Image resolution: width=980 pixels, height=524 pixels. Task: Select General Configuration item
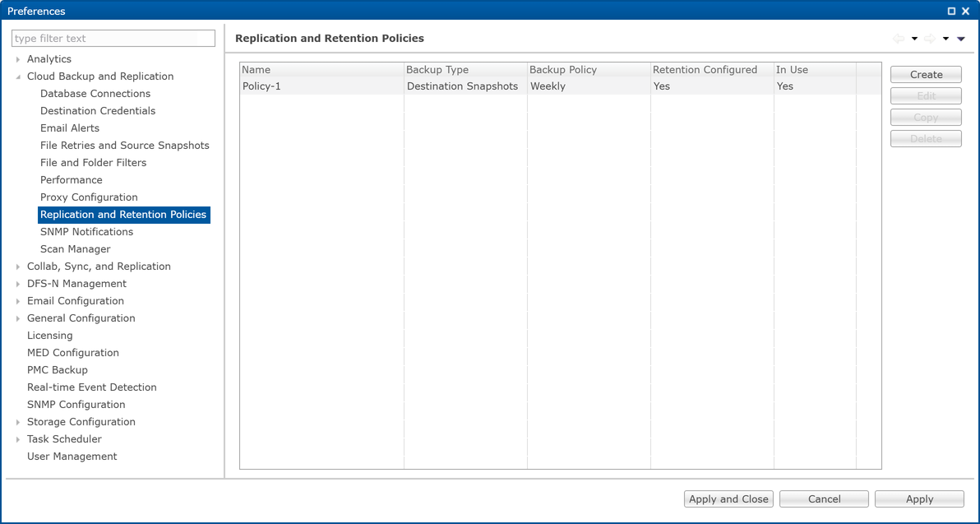pos(81,318)
